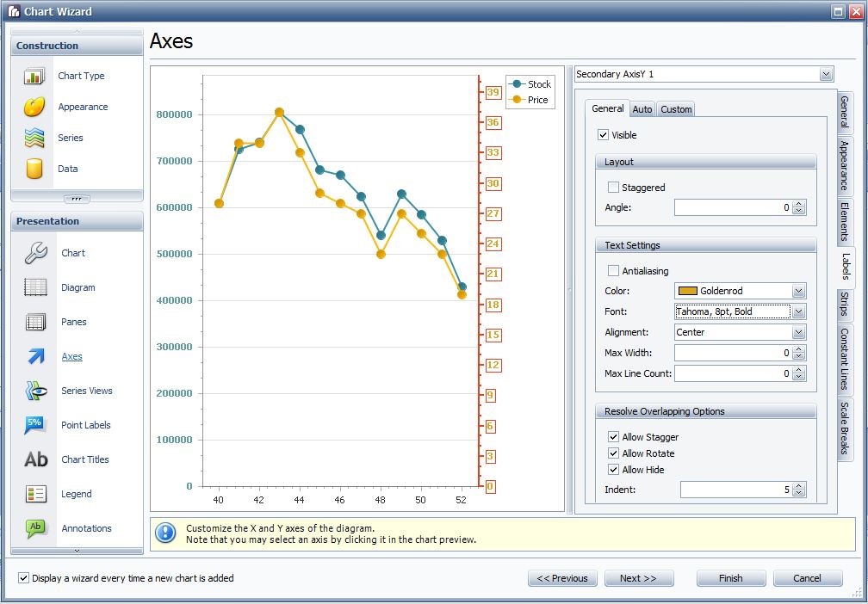Uncheck the Visible checkbox

click(603, 135)
